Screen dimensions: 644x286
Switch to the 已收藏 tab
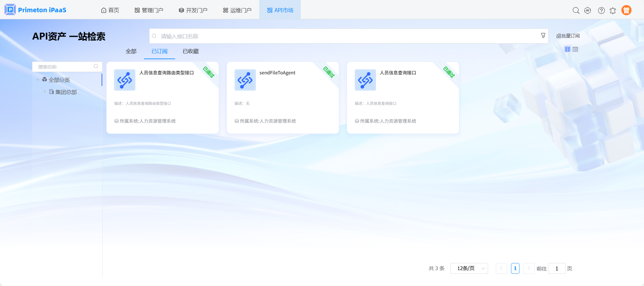pos(190,51)
